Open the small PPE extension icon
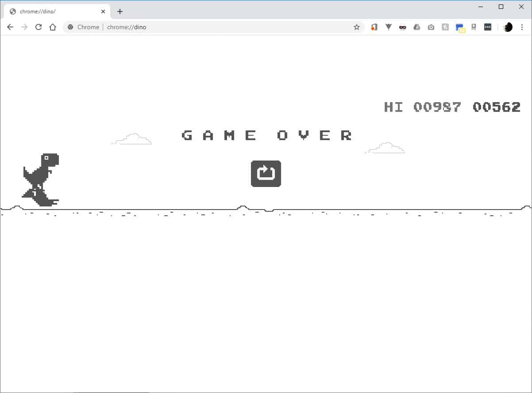Screen dimensions: 532x393 pos(474,27)
